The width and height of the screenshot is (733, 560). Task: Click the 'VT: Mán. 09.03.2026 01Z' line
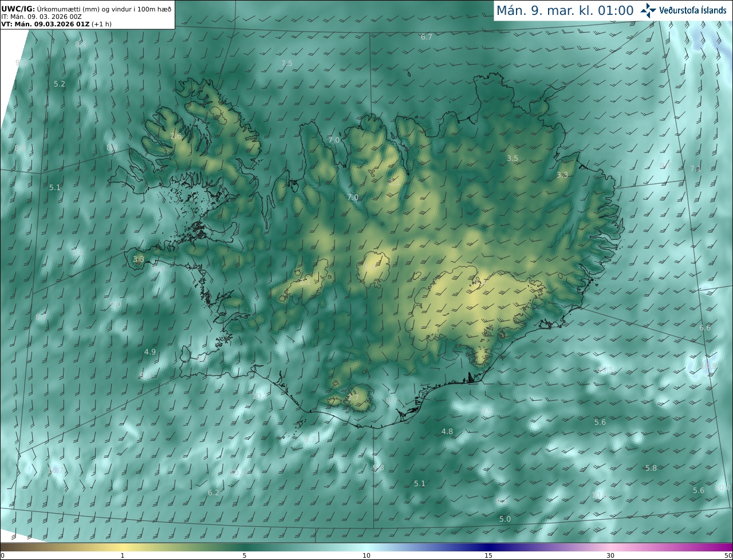coord(56,24)
